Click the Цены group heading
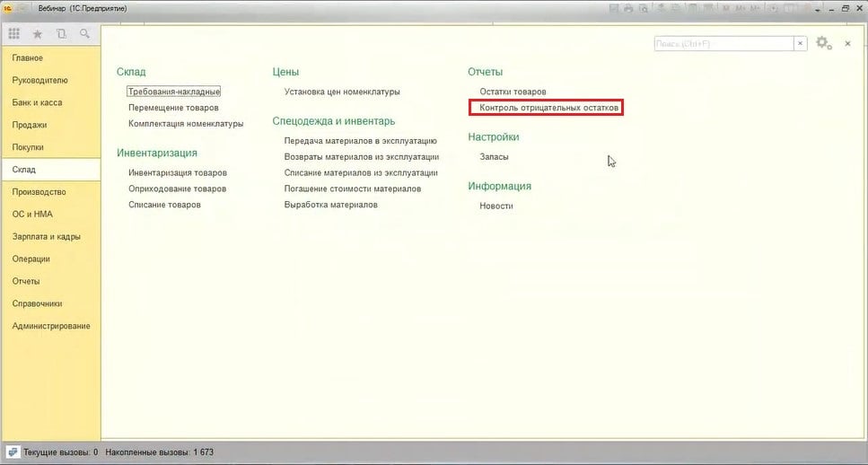This screenshot has width=868, height=465. (x=285, y=72)
